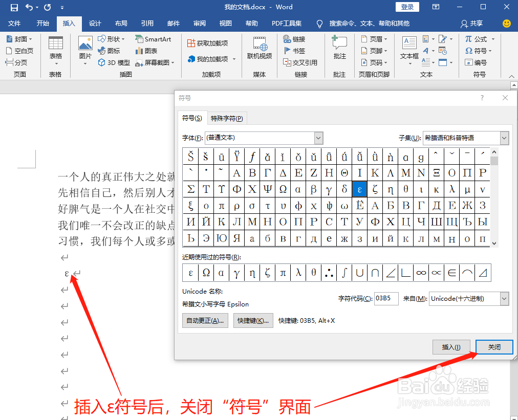The image size is (518, 420).
Task: Click the Save icon in title bar
Action: click(14, 7)
